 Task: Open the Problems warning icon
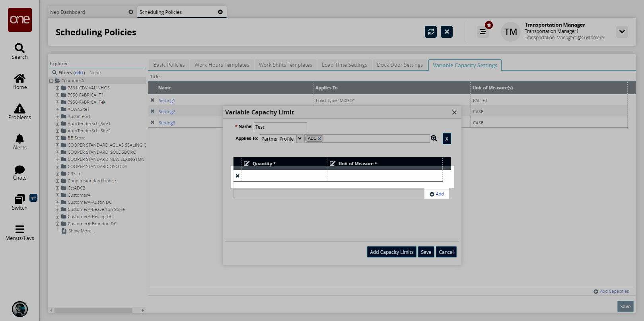19,108
